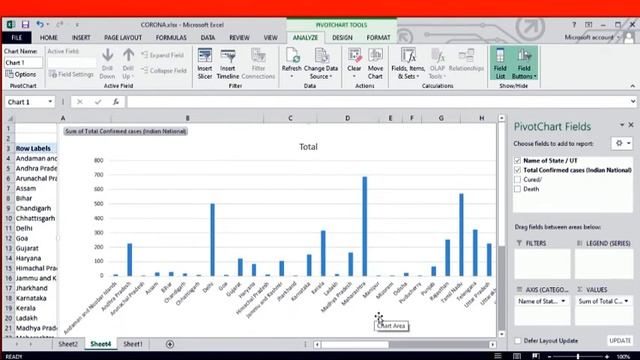The height and width of the screenshot is (360, 640).
Task: Click the chart title Total
Action: coord(308,147)
